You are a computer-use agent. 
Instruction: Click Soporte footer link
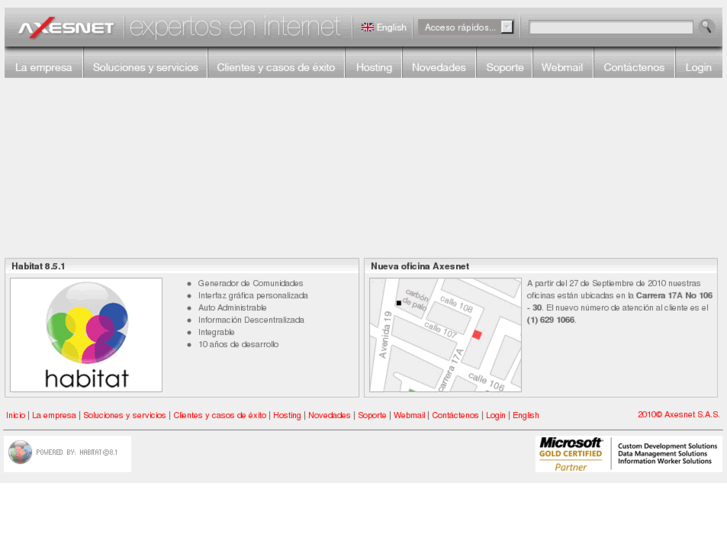[x=372, y=415]
